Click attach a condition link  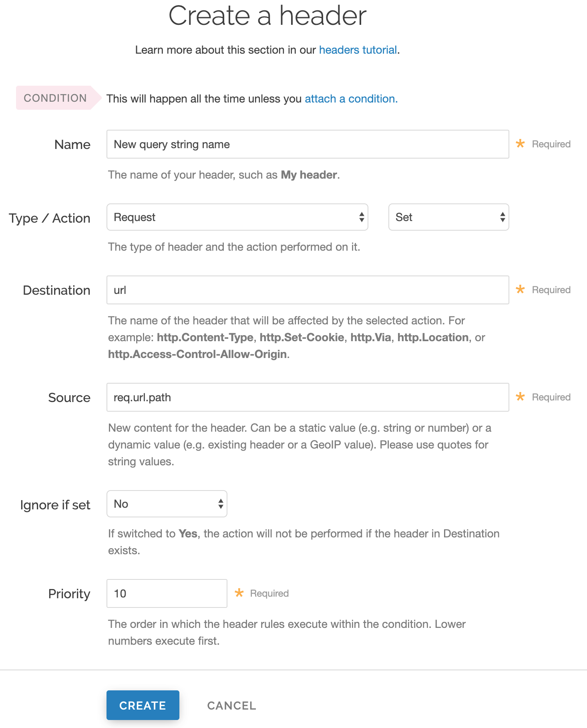[x=350, y=99]
